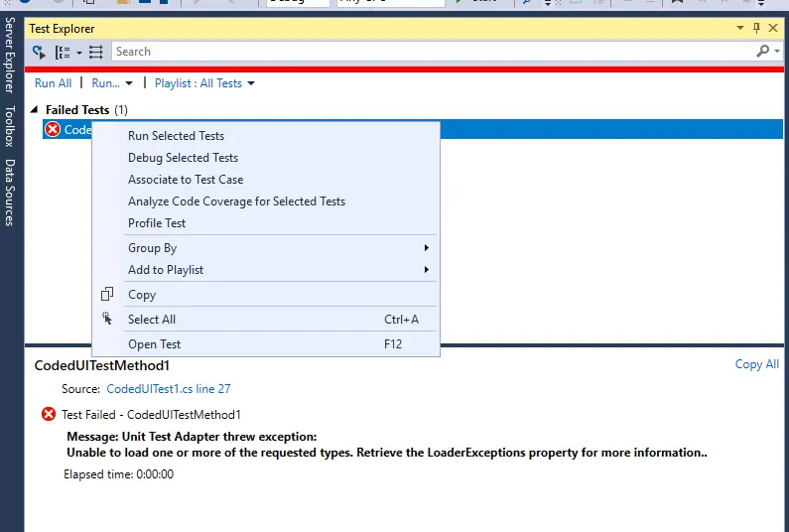
Task: Focus the Test Explorer search field
Action: click(x=433, y=52)
